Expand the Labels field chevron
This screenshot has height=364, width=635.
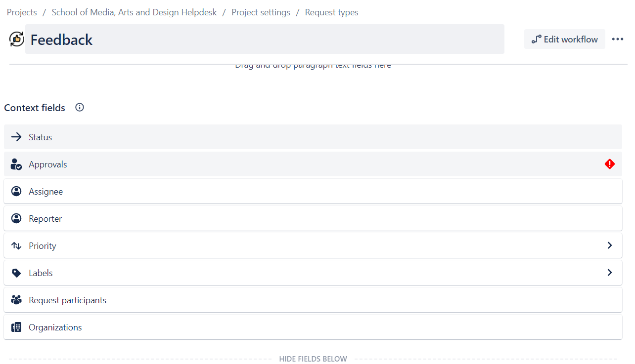pyautogui.click(x=610, y=273)
